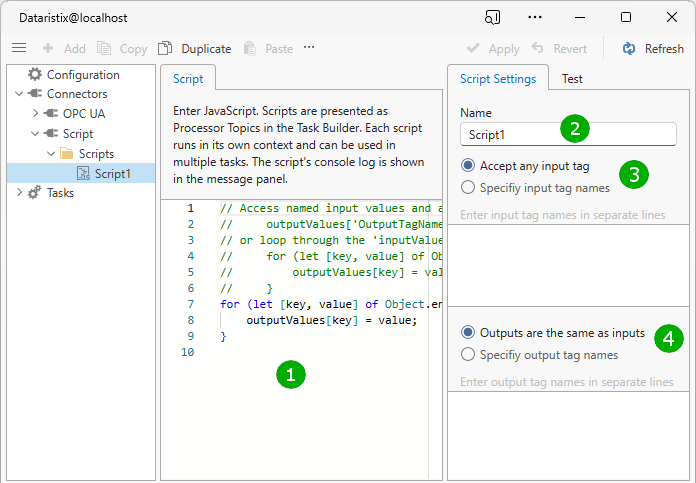Click the Revert button label

[x=570, y=48]
